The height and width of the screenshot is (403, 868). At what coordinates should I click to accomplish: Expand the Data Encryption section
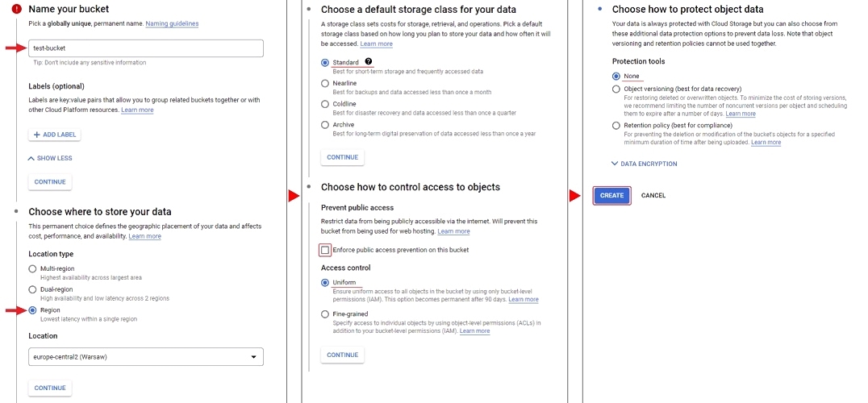click(645, 164)
